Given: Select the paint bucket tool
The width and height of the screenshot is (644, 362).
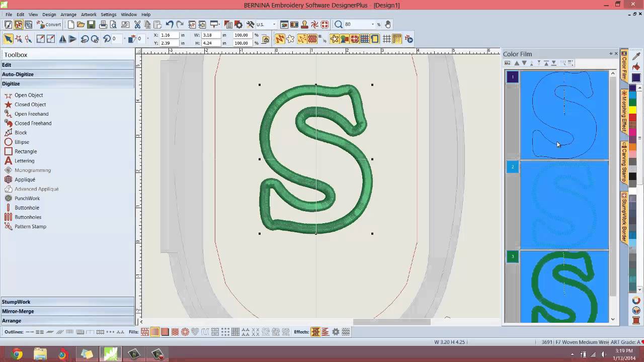Looking at the screenshot, I should [x=636, y=67].
